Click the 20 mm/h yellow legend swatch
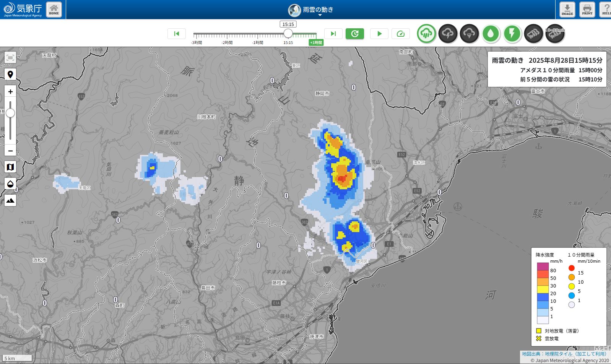Viewport: 611px width, 364px height. click(x=543, y=289)
